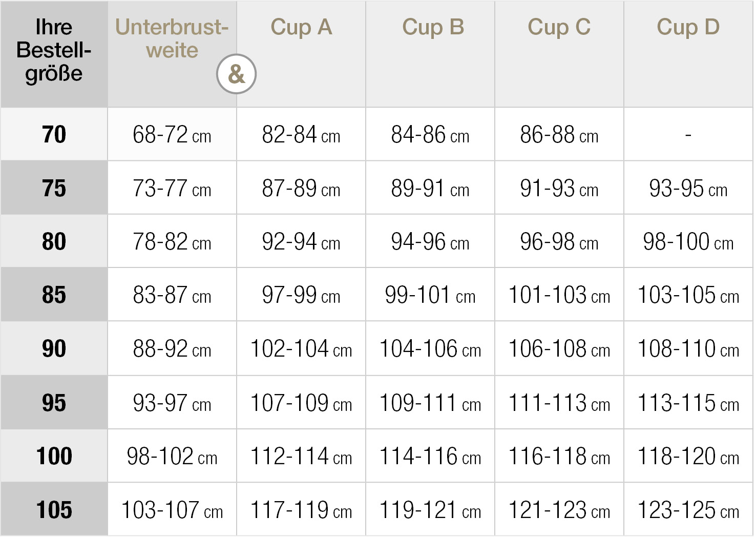
Task: Click order size 105 row label
Action: point(54,510)
